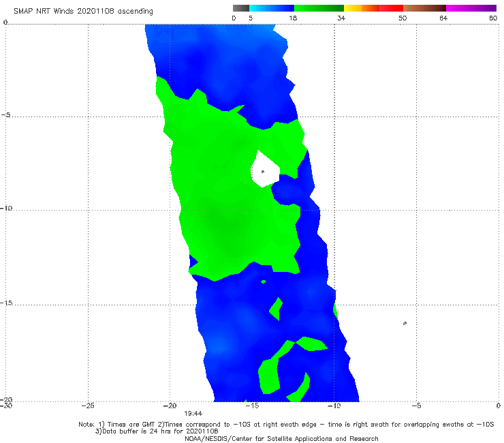
Task: Click the '-10' latitude label on the vertical axis
Action: (6, 208)
